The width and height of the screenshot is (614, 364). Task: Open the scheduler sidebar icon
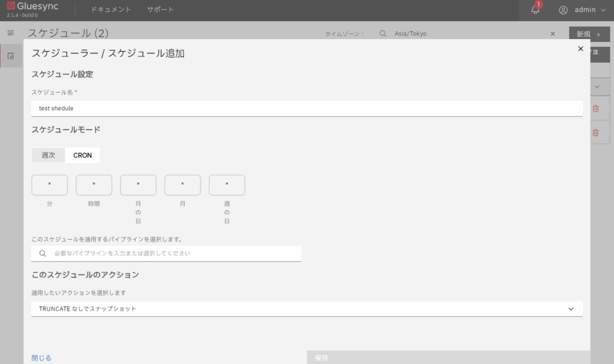(10, 56)
